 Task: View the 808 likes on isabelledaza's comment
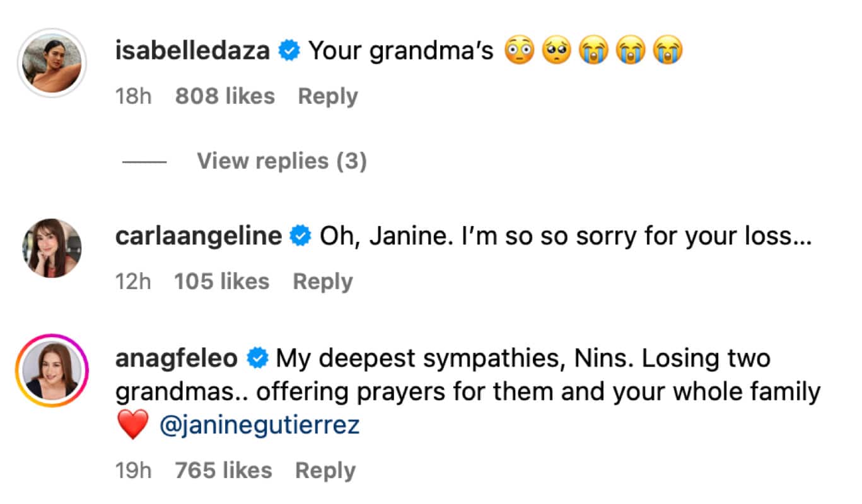tap(225, 96)
